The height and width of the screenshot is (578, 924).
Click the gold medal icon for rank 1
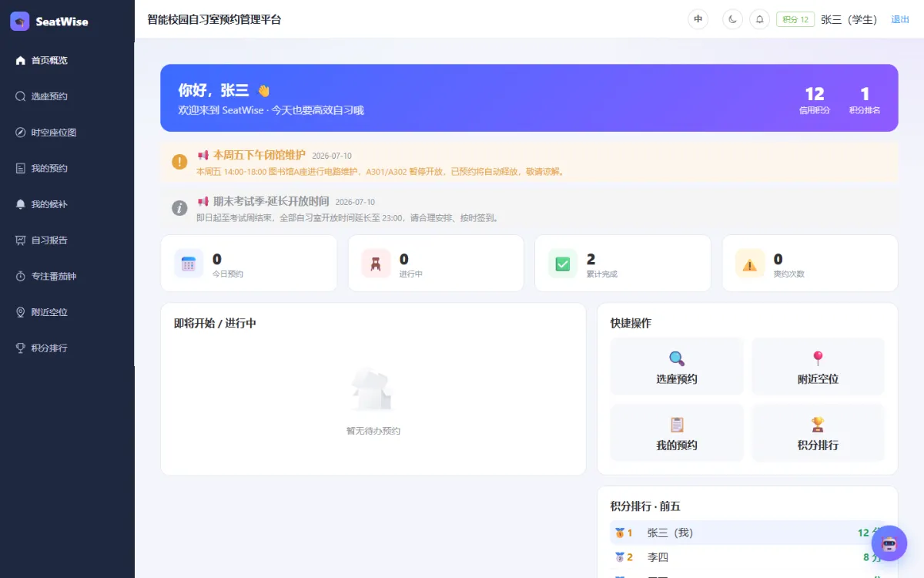click(619, 533)
